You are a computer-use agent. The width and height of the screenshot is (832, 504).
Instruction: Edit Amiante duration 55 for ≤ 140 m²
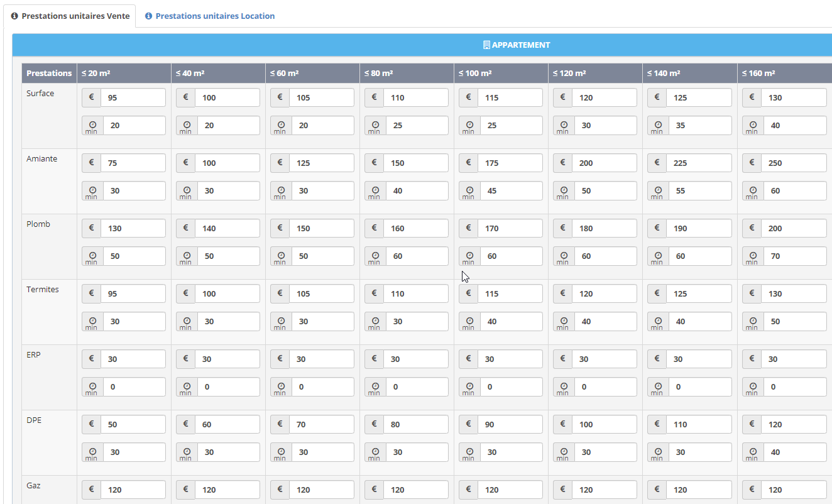(x=699, y=190)
